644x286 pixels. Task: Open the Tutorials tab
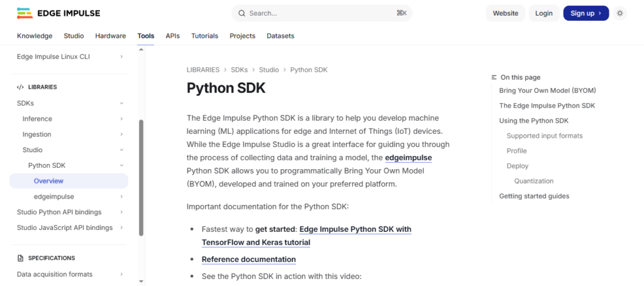(x=204, y=36)
